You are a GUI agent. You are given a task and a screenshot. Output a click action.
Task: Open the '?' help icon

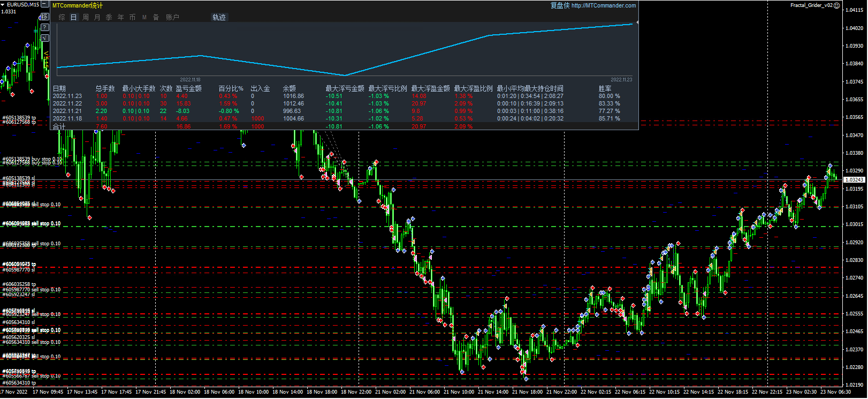[45, 27]
